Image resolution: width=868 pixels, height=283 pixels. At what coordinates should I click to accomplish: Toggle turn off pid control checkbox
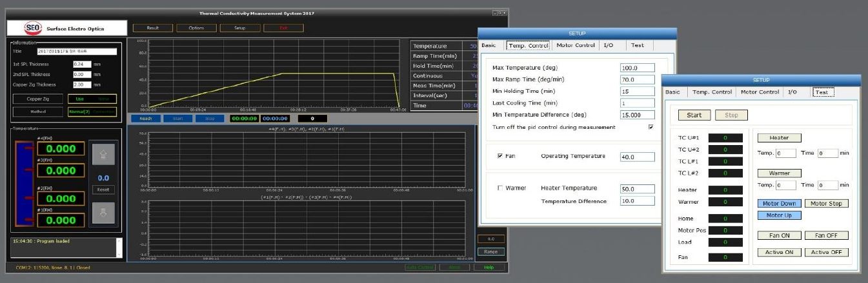(x=651, y=127)
